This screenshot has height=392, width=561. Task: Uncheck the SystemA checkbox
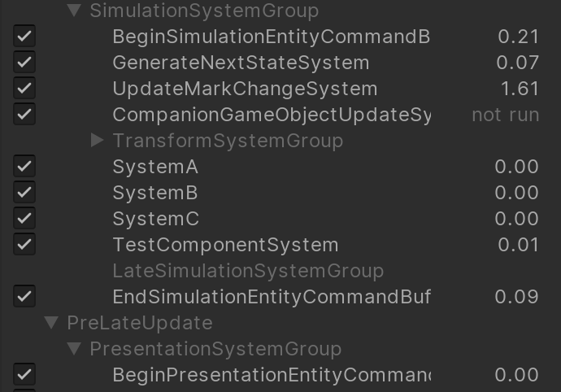24,166
